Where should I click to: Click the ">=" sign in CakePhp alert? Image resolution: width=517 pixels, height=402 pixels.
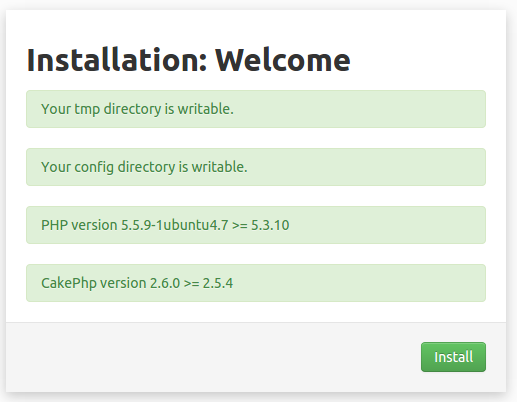(x=192, y=284)
